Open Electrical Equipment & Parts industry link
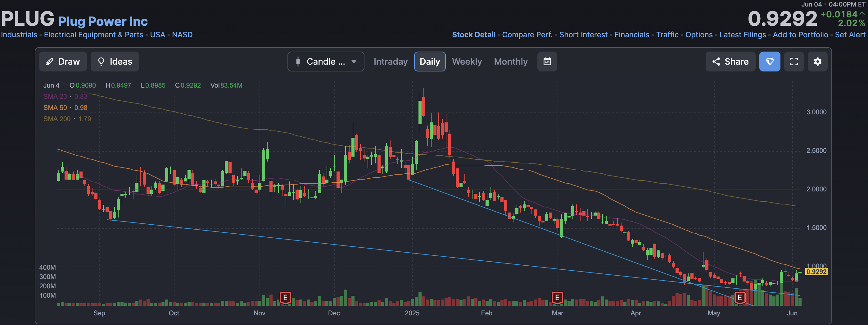Screen dimensions: 868x325 coord(93,35)
